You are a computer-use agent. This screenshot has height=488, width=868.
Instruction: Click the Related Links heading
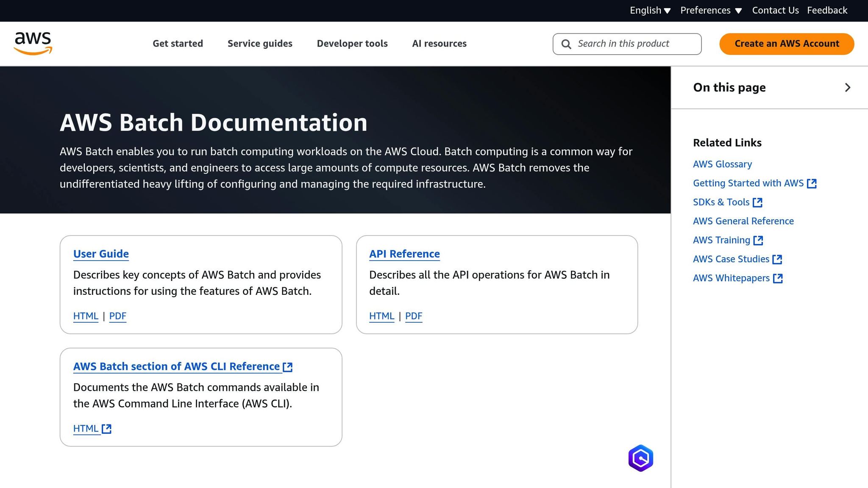[x=727, y=143]
